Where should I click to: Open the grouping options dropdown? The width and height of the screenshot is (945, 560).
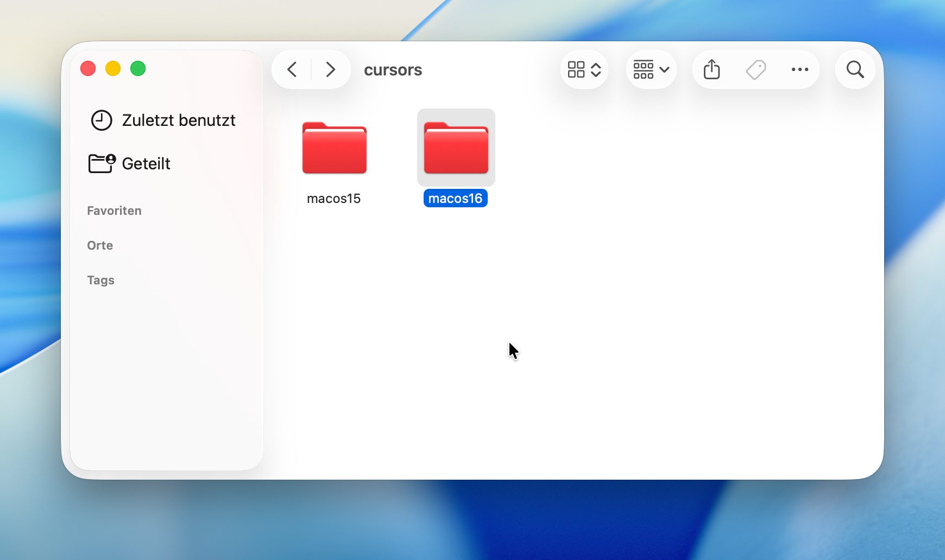651,69
